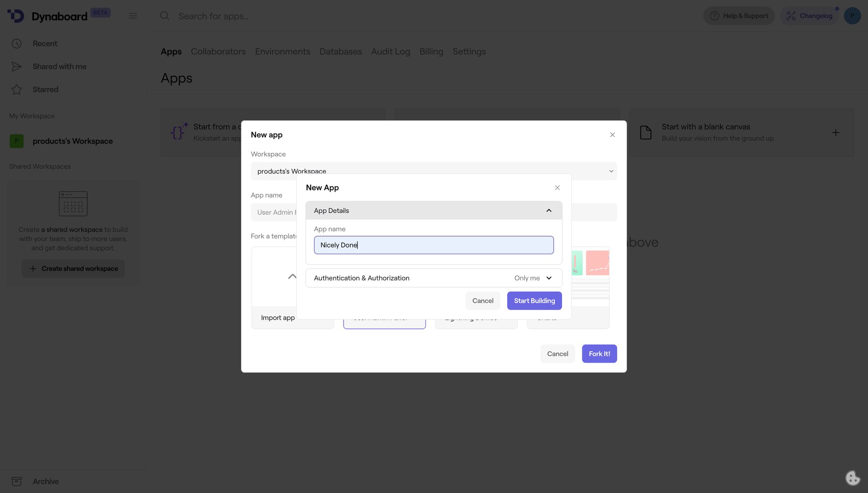Click the search magnifier icon
This screenshot has height=493, width=868.
165,15
